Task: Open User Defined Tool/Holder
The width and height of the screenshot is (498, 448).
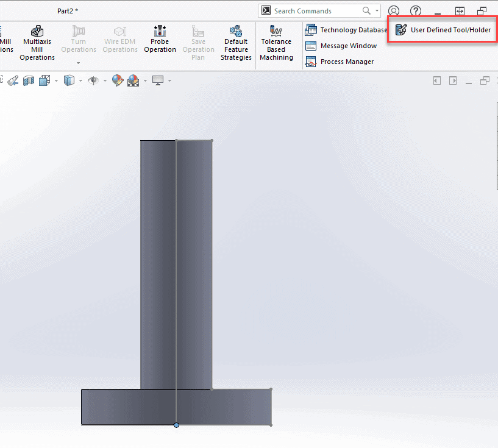Action: (x=443, y=29)
